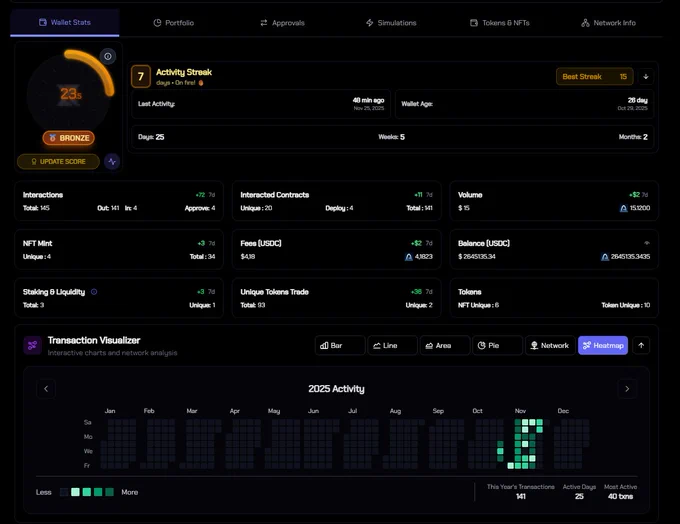Click the Staking & Liquidity info icon
Screen dimensions: 680x524
[94, 292]
